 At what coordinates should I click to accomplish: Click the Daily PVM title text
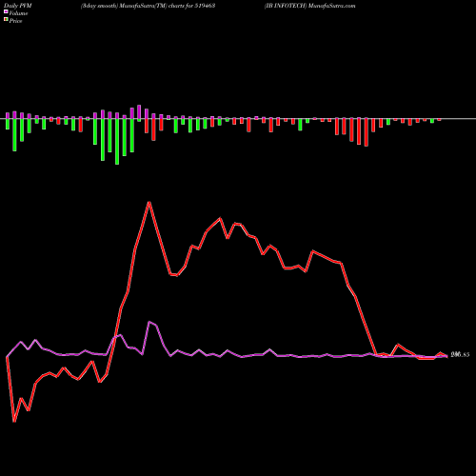(x=18, y=6)
